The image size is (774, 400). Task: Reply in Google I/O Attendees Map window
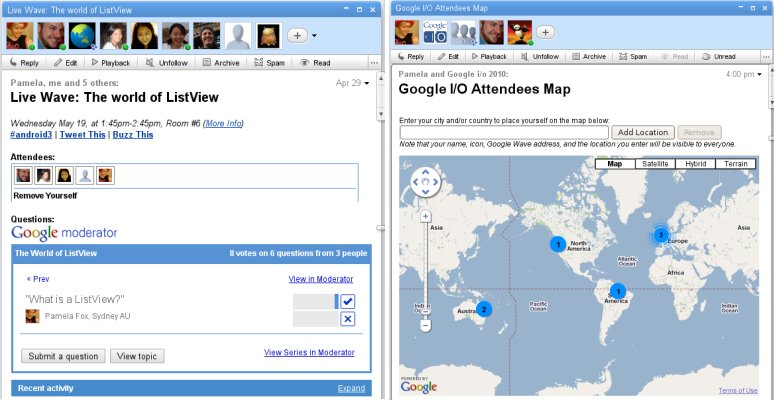pos(411,56)
